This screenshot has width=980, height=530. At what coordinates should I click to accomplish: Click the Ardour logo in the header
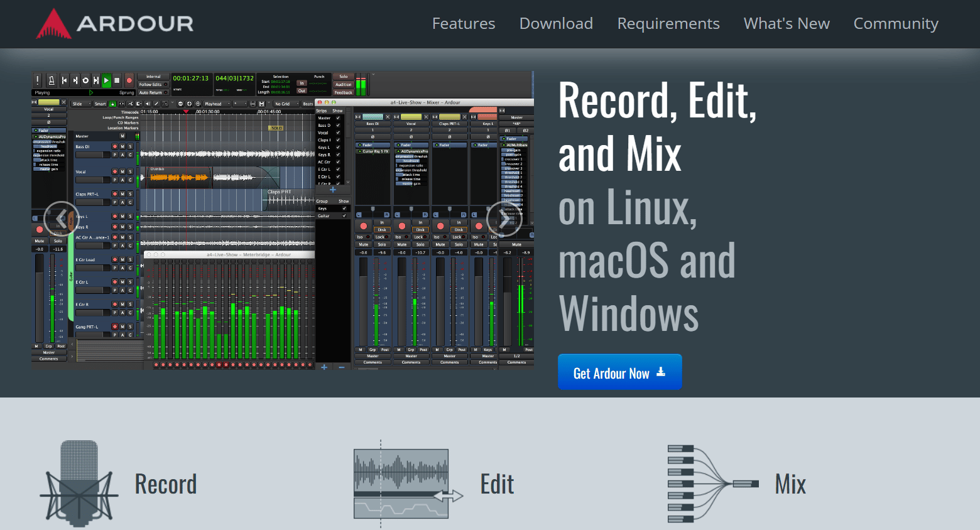pyautogui.click(x=115, y=24)
